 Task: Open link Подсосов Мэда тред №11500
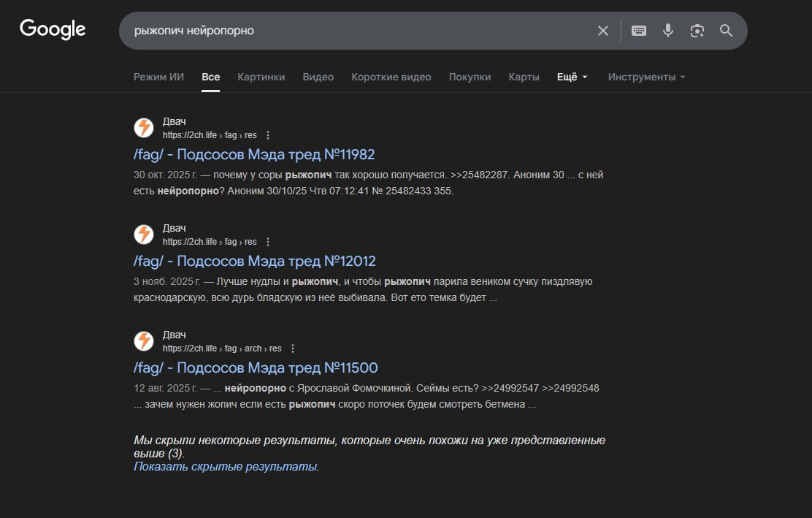pos(256,367)
